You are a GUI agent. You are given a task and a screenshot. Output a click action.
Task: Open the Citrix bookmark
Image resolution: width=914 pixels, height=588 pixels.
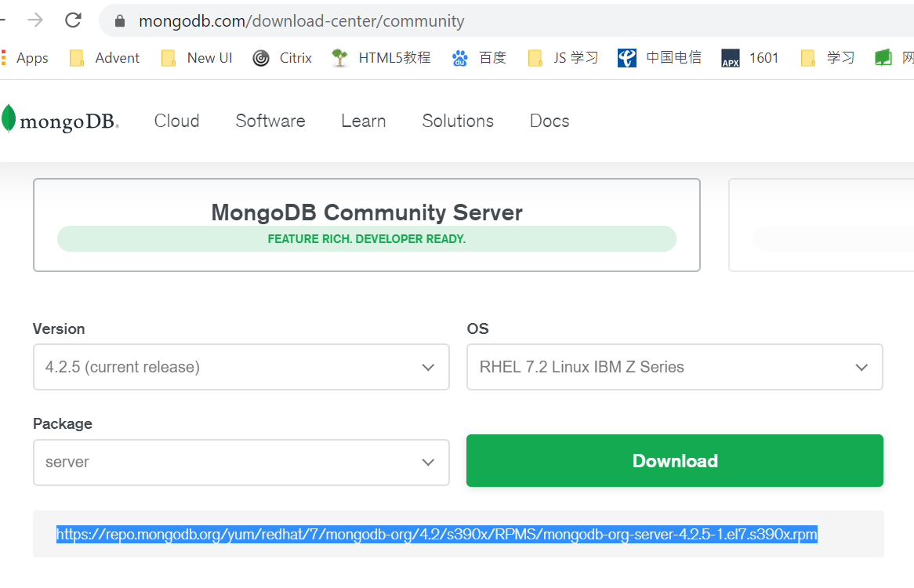click(x=283, y=58)
